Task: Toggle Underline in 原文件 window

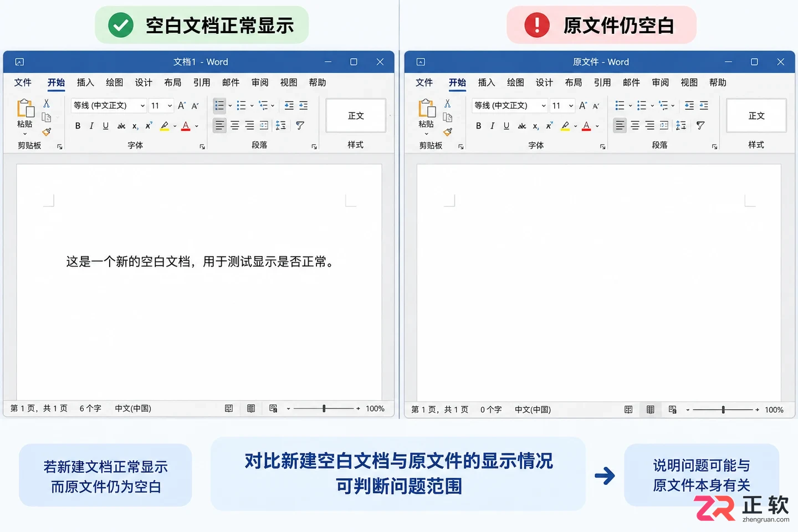Action: (506, 126)
